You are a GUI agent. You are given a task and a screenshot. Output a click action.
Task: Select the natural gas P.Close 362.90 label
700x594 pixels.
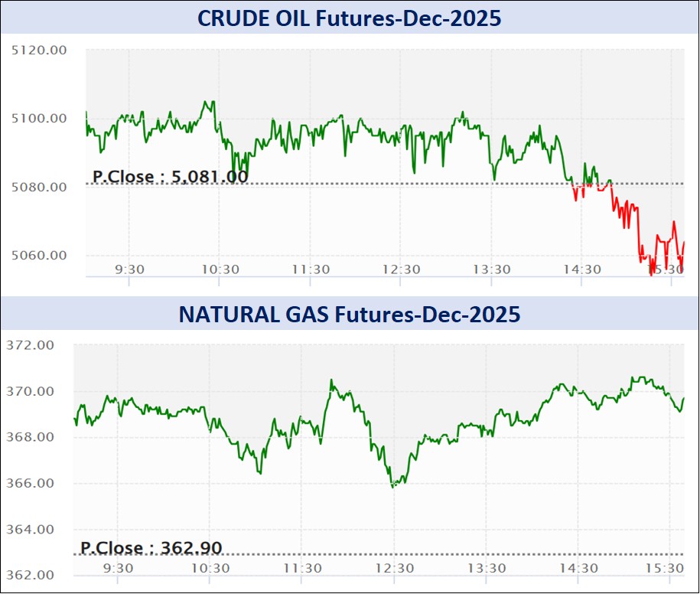coord(151,548)
